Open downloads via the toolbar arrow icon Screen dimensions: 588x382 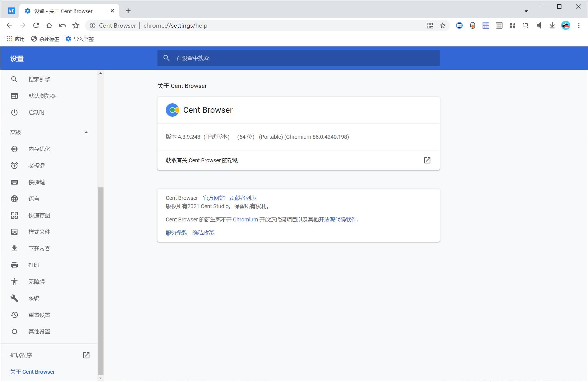tap(552, 26)
